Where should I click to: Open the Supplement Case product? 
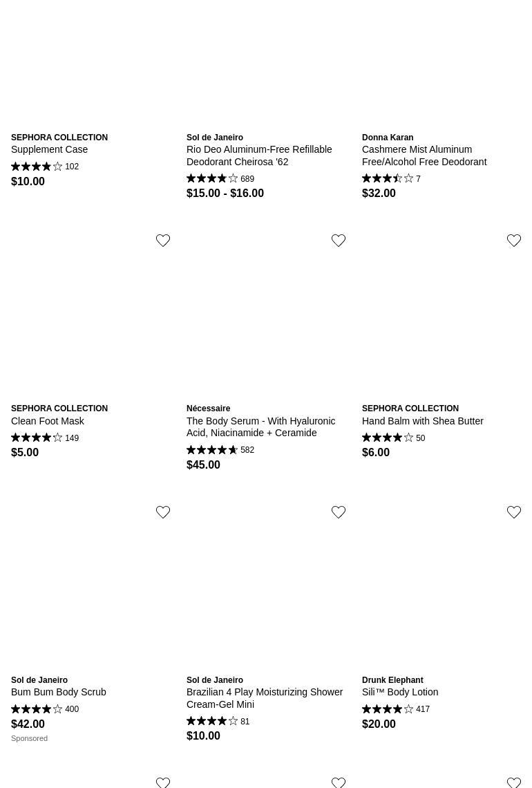click(49, 150)
